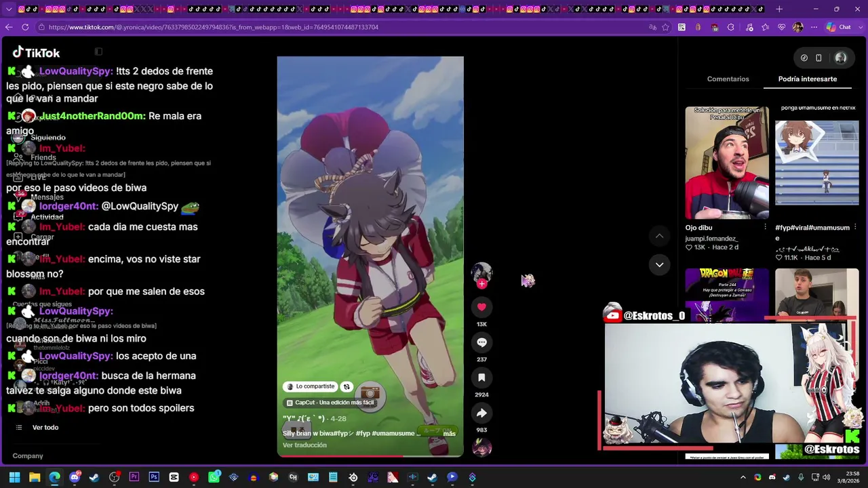
Task: Click the TikTok logo
Action: 37,52
